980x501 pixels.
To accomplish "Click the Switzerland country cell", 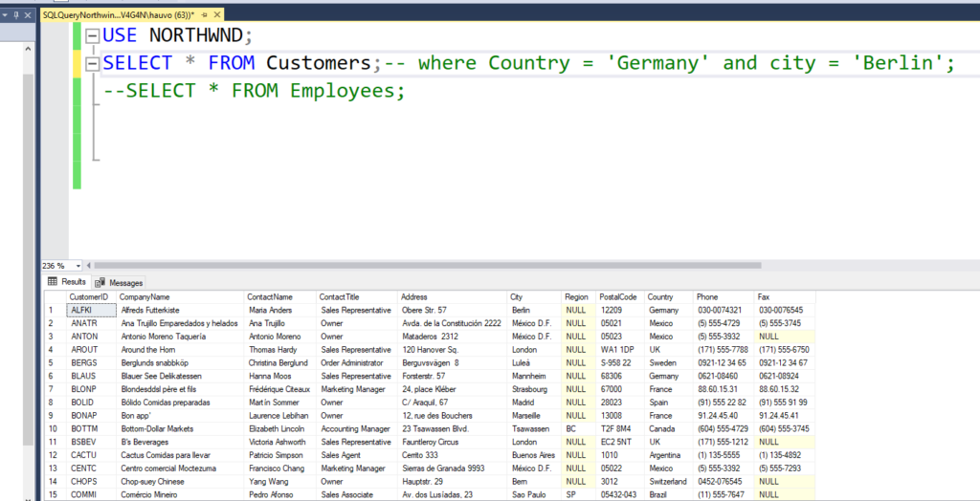I will coord(669,482).
